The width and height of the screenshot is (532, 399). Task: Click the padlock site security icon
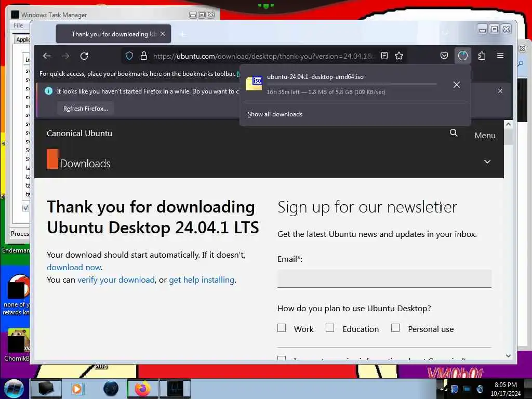point(144,56)
